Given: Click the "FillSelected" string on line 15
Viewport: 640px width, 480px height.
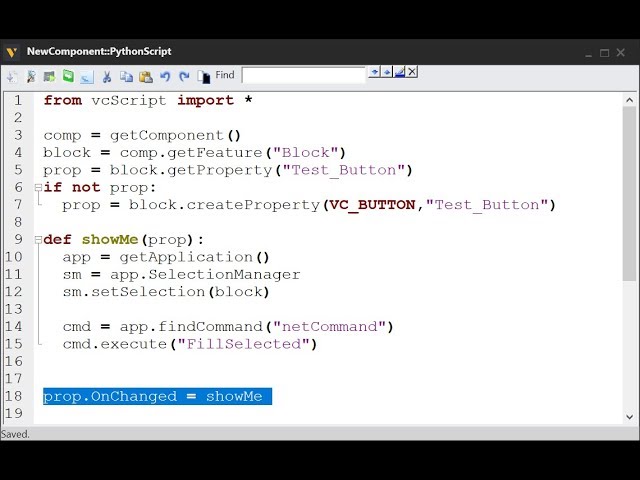Looking at the screenshot, I should [244, 344].
